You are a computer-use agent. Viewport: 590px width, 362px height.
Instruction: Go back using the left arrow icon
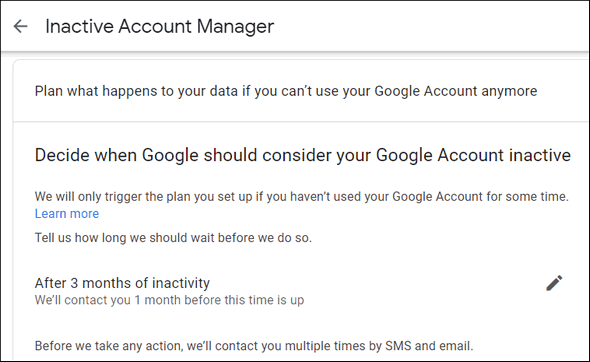tap(20, 26)
